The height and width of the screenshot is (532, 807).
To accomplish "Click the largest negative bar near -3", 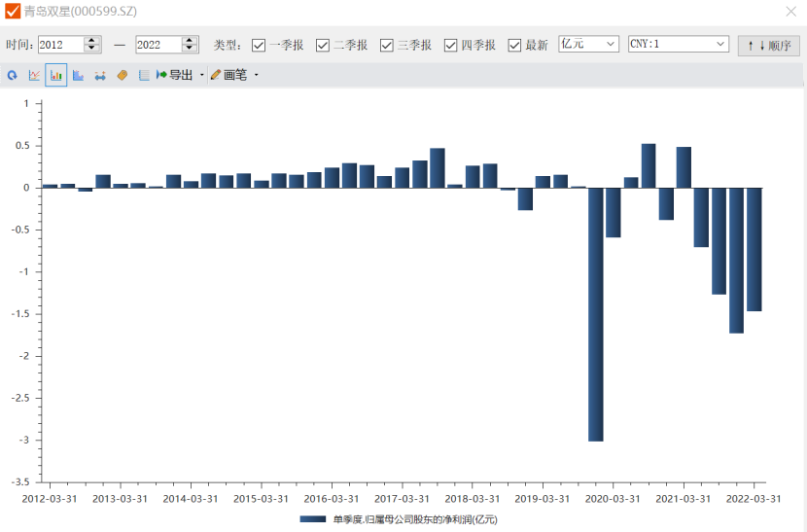I will 595,314.
